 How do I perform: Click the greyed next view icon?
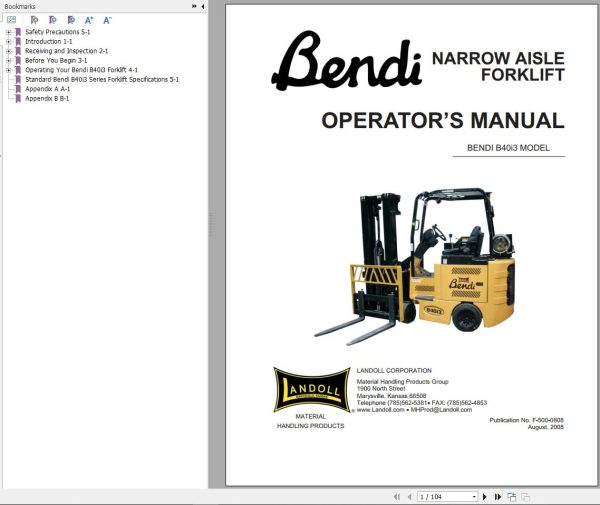point(526,497)
